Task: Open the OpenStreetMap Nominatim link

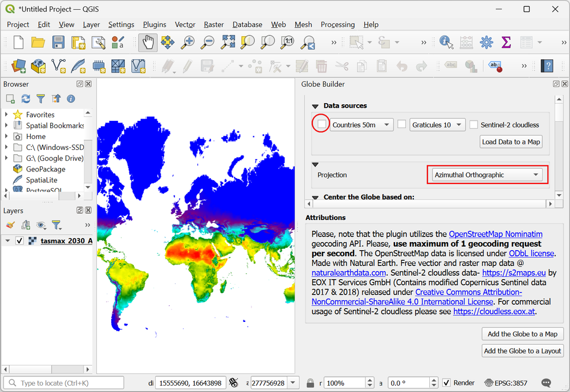Action: (x=495, y=234)
